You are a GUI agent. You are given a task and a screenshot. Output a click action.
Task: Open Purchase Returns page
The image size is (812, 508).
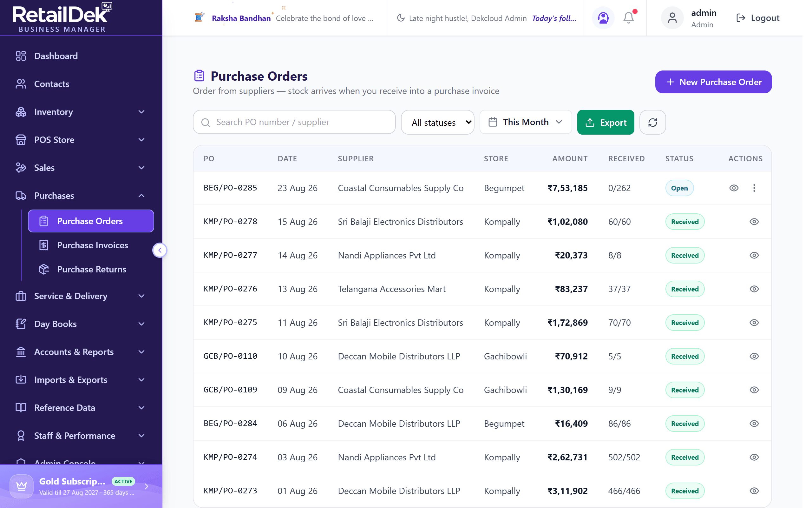click(x=91, y=270)
